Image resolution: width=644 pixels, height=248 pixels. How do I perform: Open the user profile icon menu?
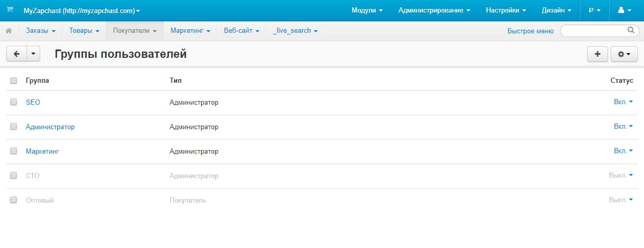[x=624, y=10]
